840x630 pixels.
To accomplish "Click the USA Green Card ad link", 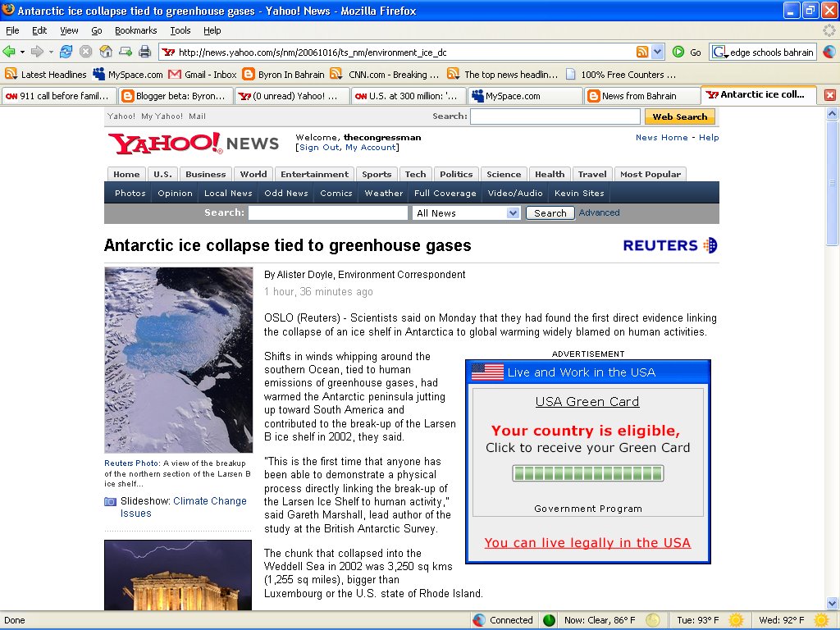I will 587,401.
